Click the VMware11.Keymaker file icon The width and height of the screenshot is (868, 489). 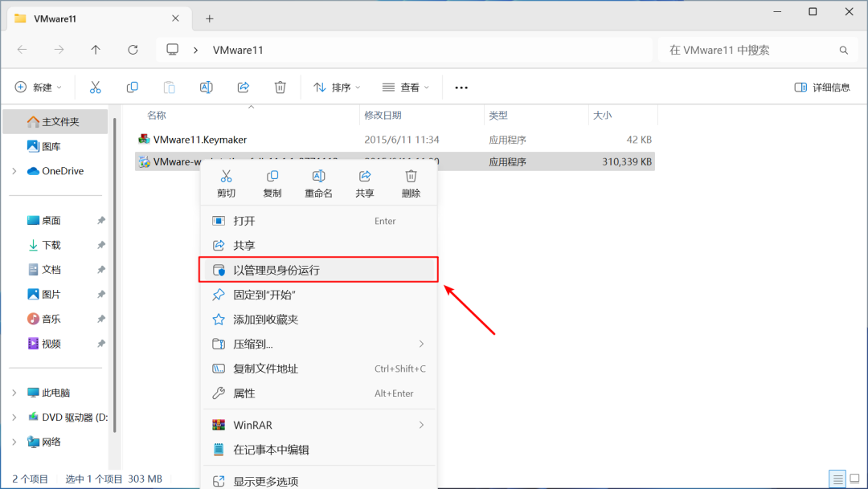pyautogui.click(x=144, y=140)
